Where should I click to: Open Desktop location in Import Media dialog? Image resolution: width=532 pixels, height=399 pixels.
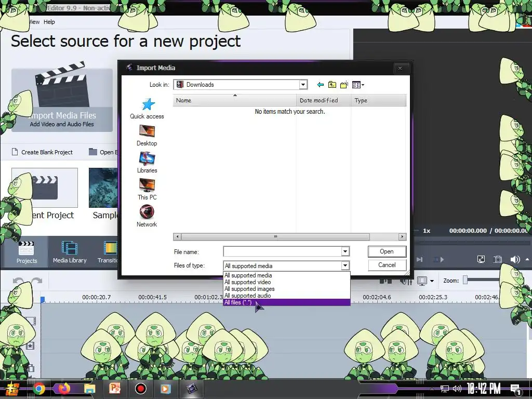147,136
